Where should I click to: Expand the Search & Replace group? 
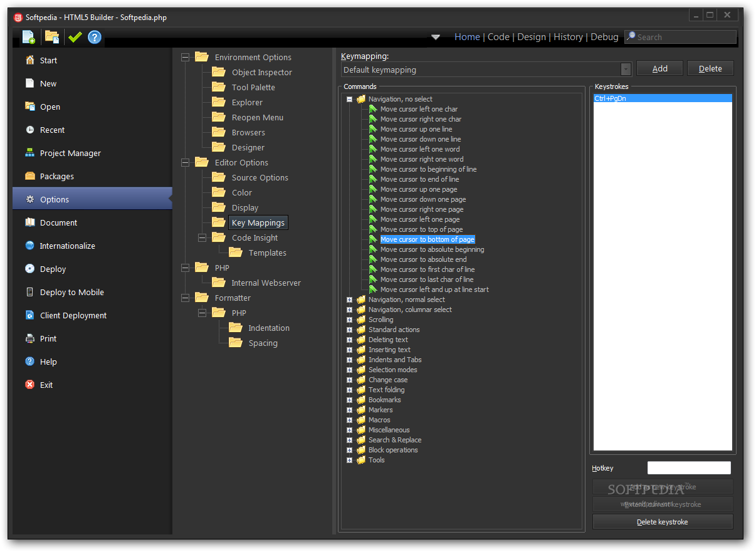pyautogui.click(x=350, y=440)
